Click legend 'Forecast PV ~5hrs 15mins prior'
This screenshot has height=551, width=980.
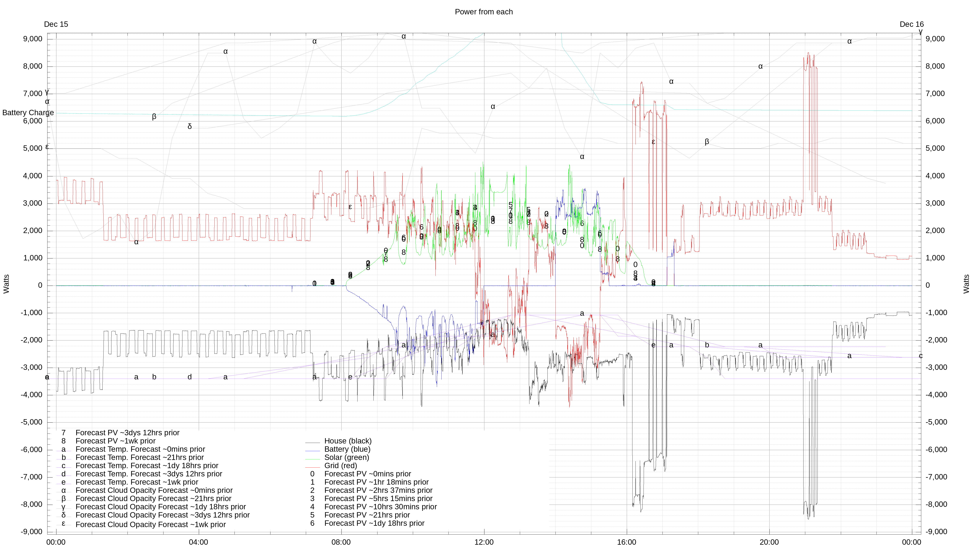click(378, 499)
